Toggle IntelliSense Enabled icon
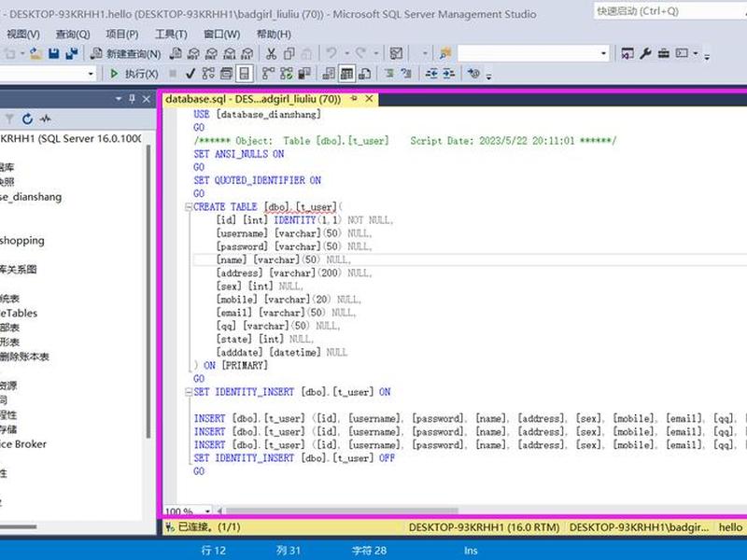This screenshot has width=747, height=560. click(245, 74)
